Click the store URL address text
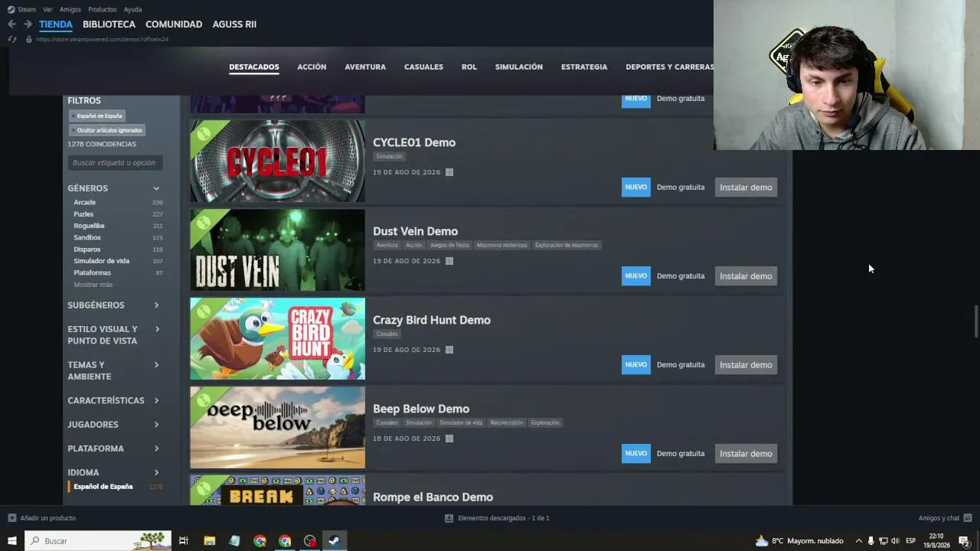 tap(102, 39)
